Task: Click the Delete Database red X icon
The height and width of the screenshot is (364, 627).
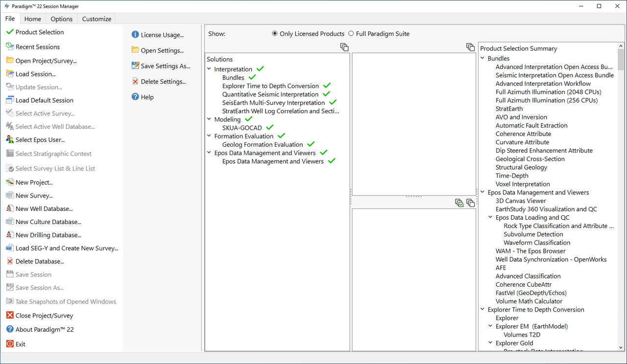Action: tap(10, 261)
